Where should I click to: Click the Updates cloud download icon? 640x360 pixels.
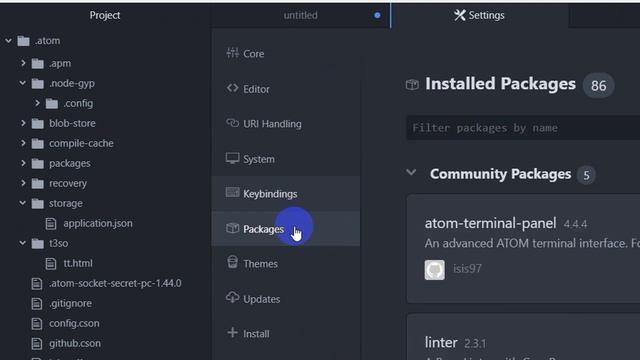pyautogui.click(x=232, y=298)
